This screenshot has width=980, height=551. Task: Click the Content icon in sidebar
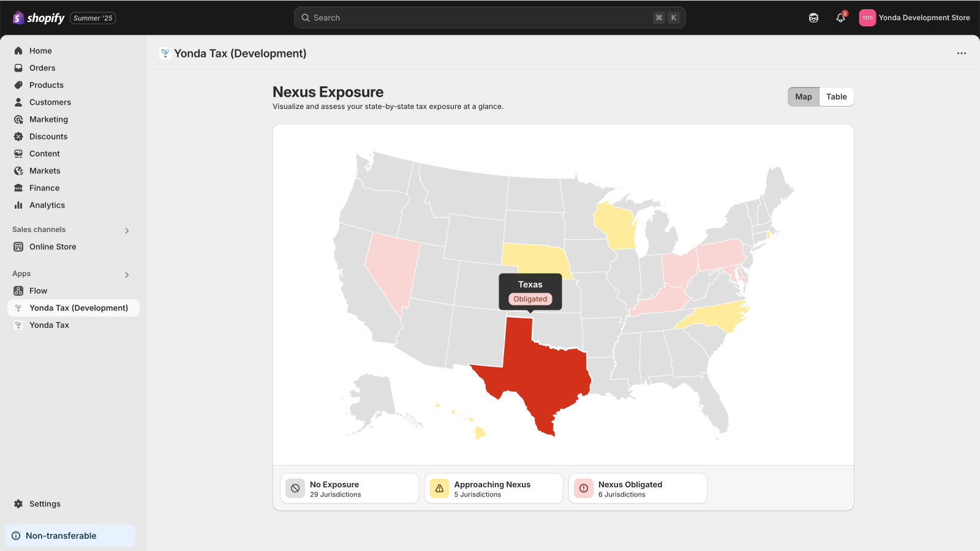point(18,154)
